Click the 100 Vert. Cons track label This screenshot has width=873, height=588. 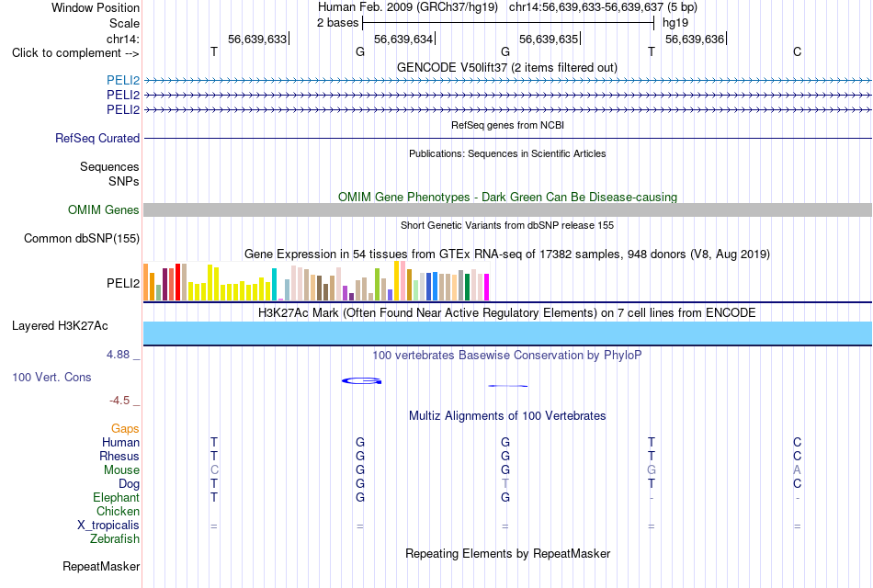pos(51,377)
